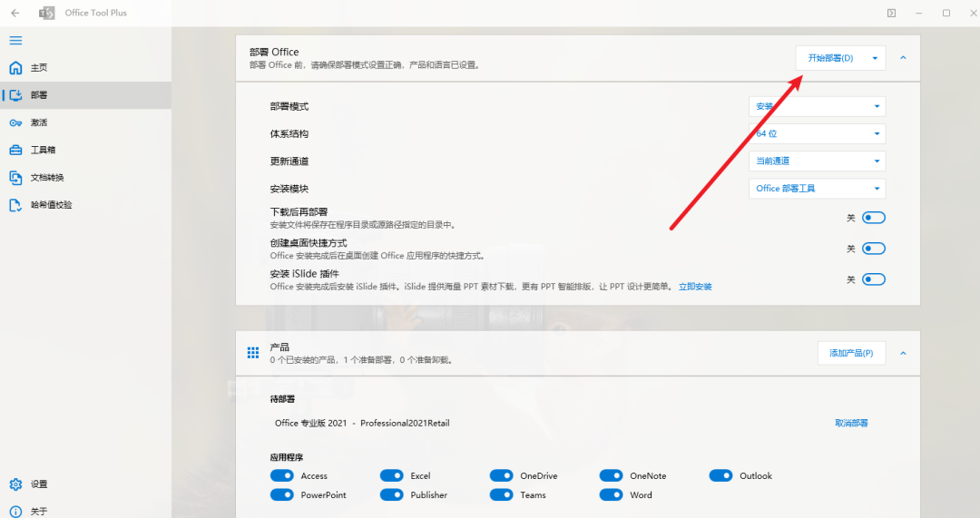Disable the Outlook application toggle
The width and height of the screenshot is (980, 518).
720,475
